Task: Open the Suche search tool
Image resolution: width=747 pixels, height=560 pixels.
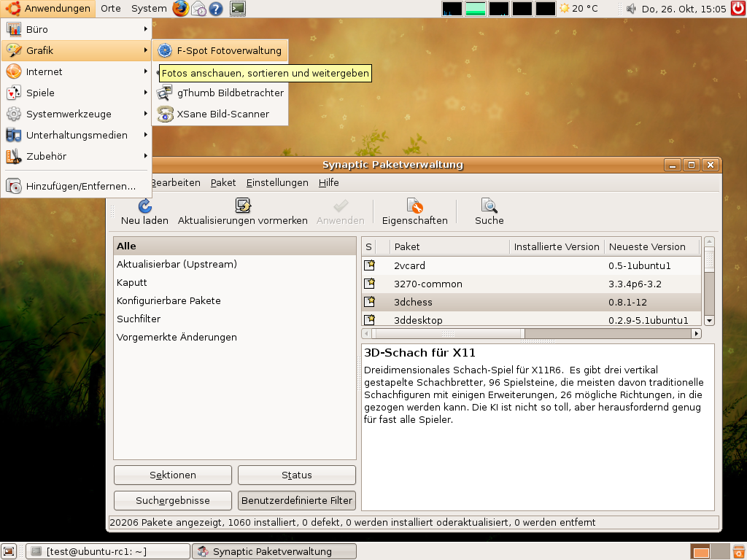Action: point(489,206)
